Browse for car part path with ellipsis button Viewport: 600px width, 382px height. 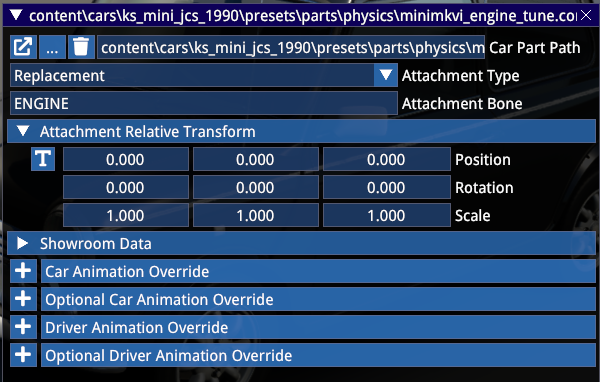click(x=52, y=47)
